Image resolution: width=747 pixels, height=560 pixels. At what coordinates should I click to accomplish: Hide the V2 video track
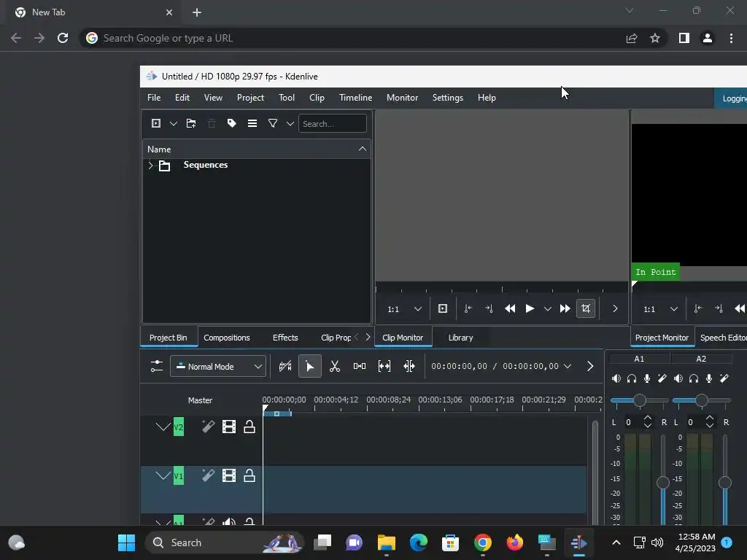pos(229,427)
